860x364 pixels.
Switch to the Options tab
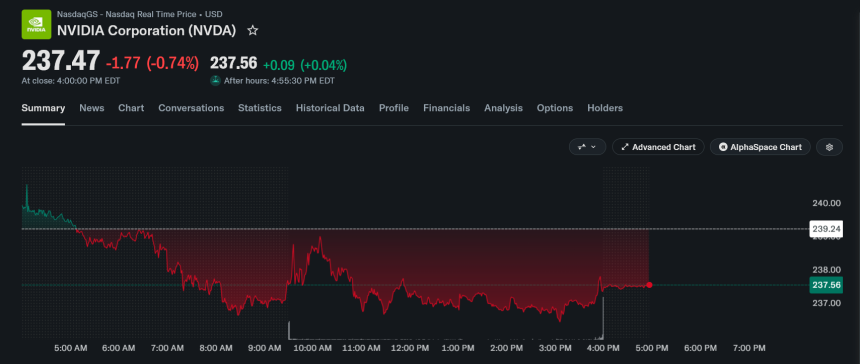pyautogui.click(x=555, y=108)
